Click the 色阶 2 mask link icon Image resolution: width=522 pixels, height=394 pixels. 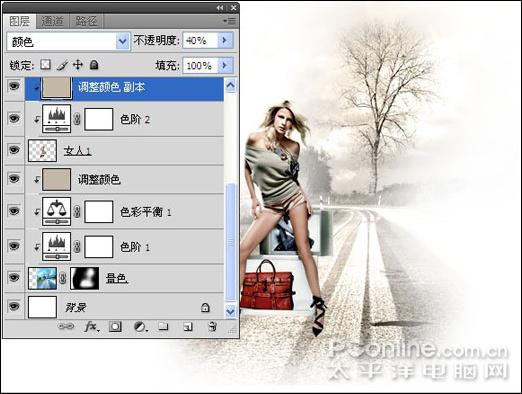pyautogui.click(x=77, y=119)
